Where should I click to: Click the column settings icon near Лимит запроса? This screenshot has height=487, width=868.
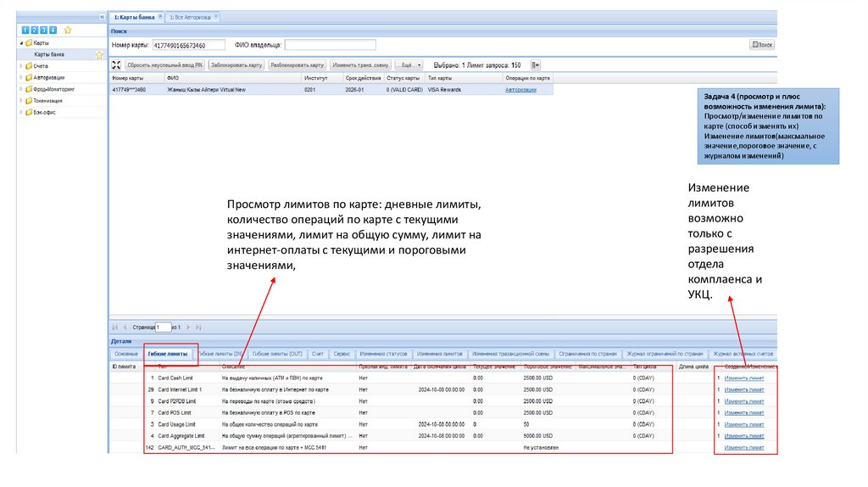click(x=535, y=64)
